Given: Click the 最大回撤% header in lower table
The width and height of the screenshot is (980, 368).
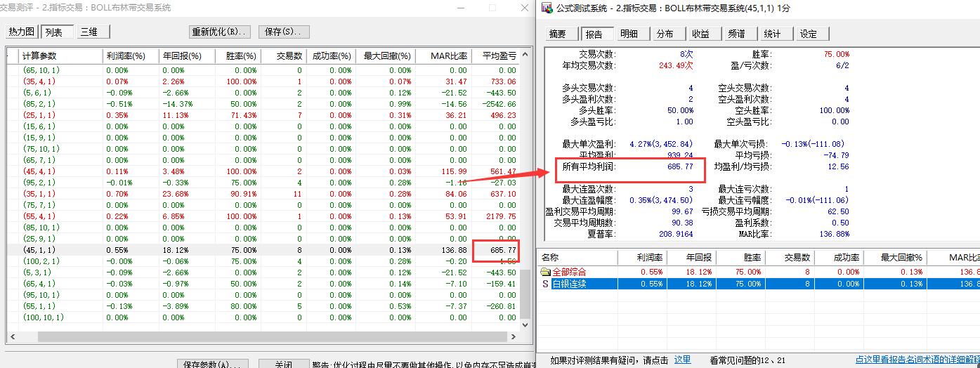Looking at the screenshot, I should (x=895, y=258).
